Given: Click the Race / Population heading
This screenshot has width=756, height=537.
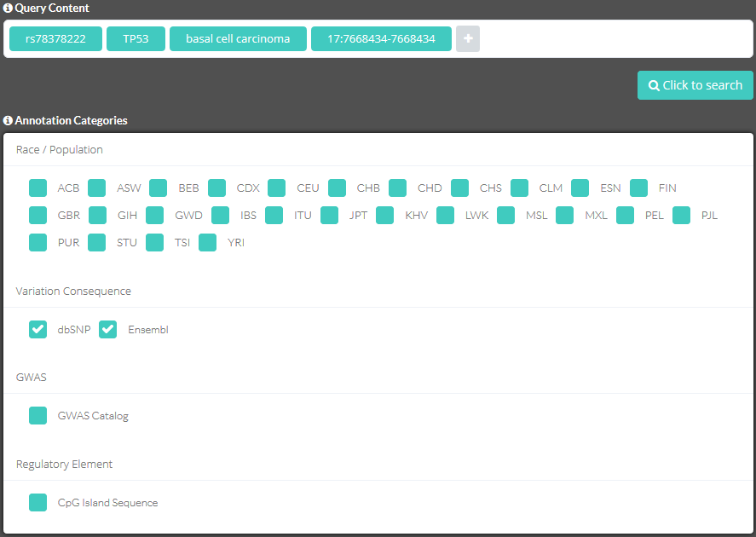Looking at the screenshot, I should (x=60, y=149).
